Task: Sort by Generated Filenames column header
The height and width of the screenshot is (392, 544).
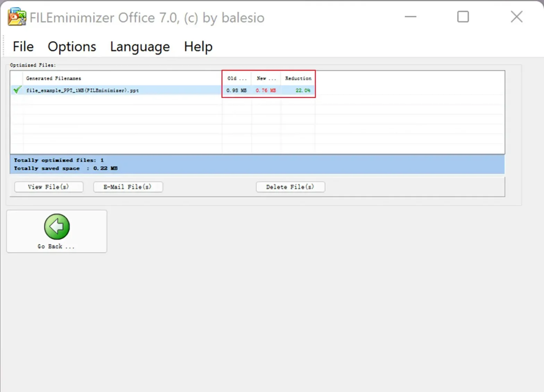Action: click(x=53, y=78)
